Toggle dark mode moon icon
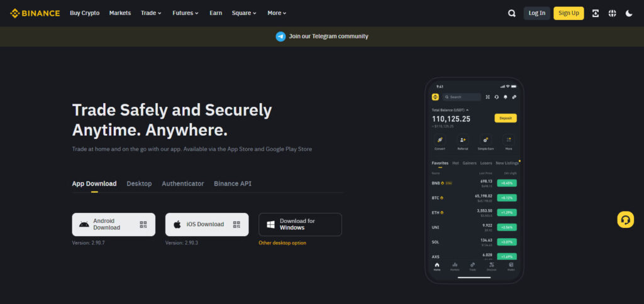Viewport: 644px width, 304px height. pos(629,13)
